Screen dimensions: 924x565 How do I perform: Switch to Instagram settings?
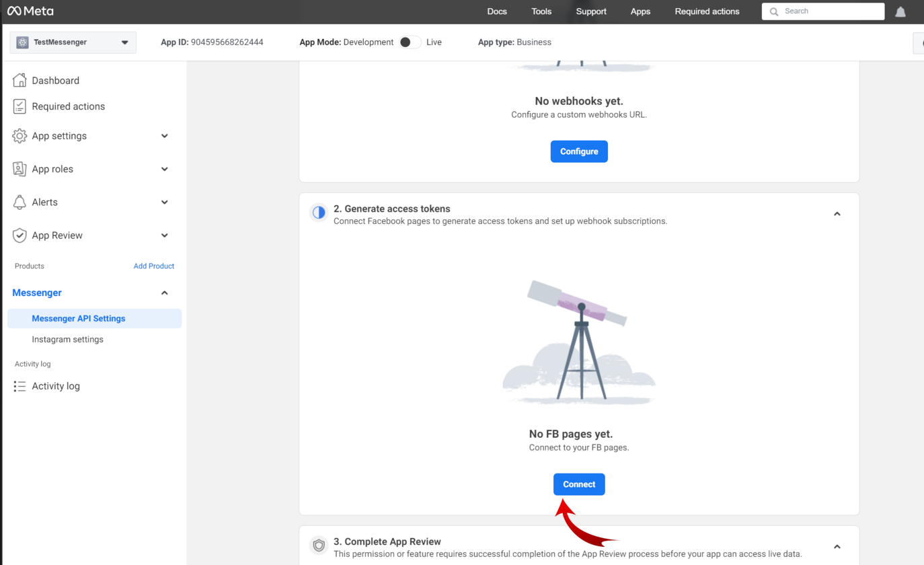tap(67, 339)
